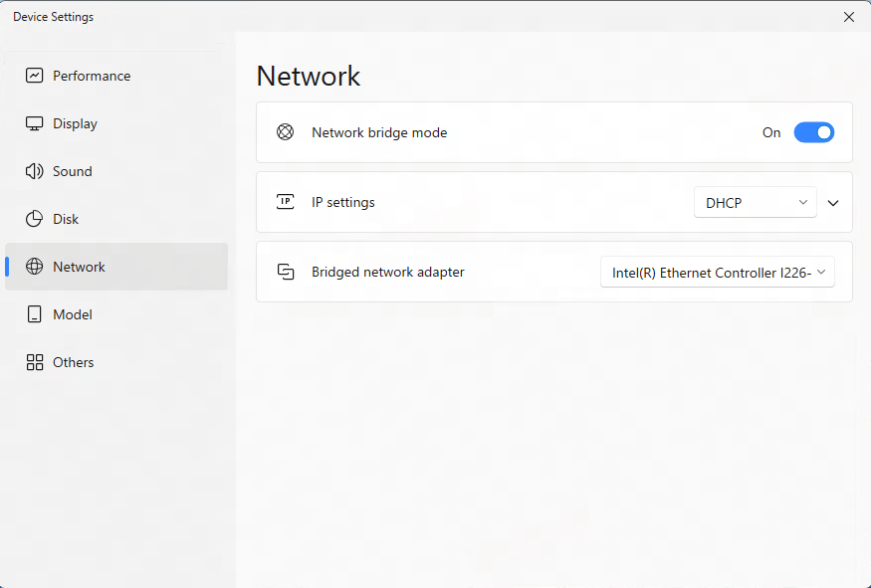The image size is (871, 588).
Task: Click the Display monitor icon
Action: [34, 123]
